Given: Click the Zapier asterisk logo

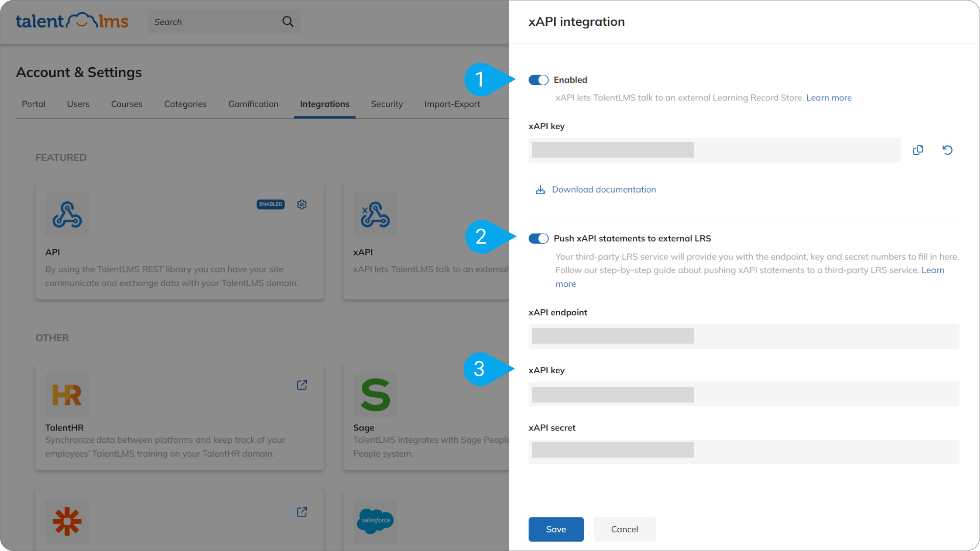Looking at the screenshot, I should [x=67, y=521].
